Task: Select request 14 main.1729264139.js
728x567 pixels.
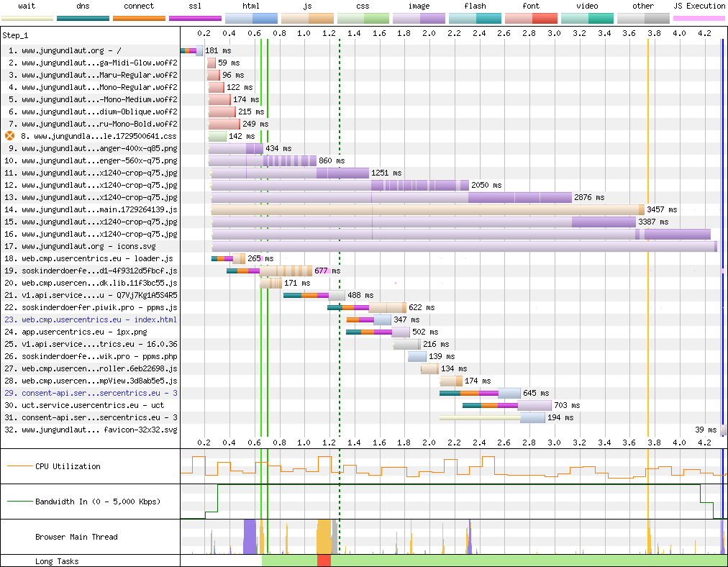Action: tap(91, 209)
